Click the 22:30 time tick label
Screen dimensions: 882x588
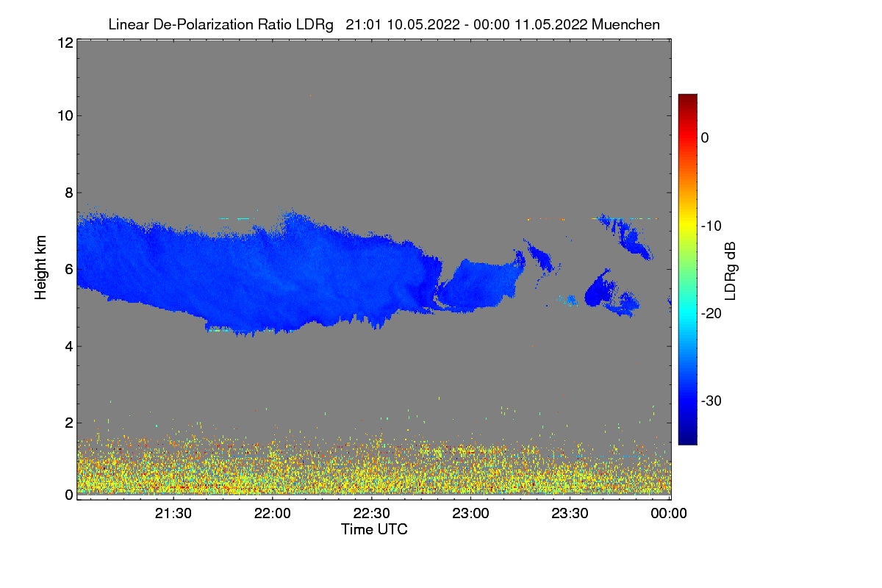coord(372,514)
